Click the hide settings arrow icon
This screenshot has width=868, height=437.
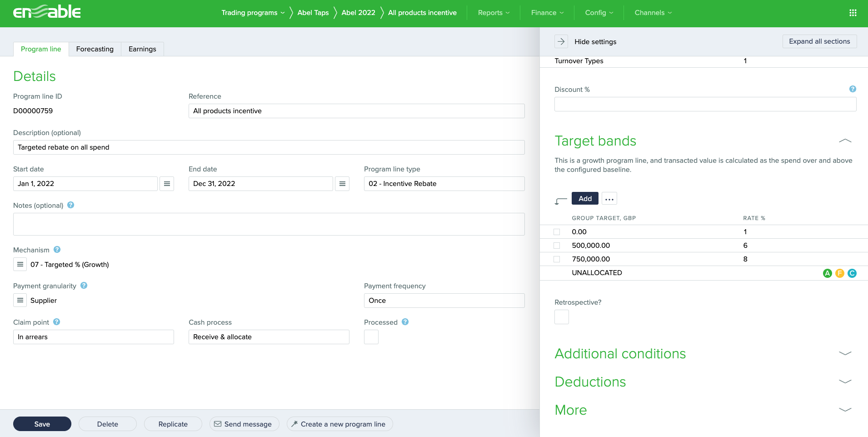(x=561, y=41)
